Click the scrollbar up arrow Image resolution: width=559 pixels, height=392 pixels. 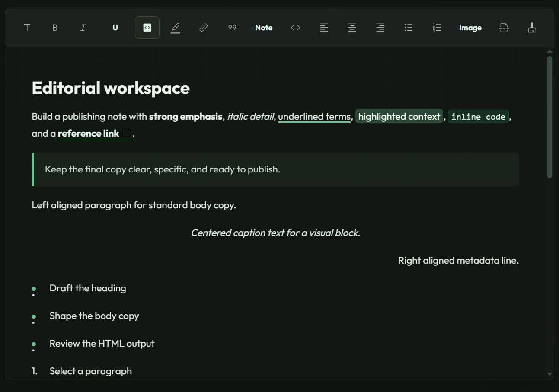549,52
